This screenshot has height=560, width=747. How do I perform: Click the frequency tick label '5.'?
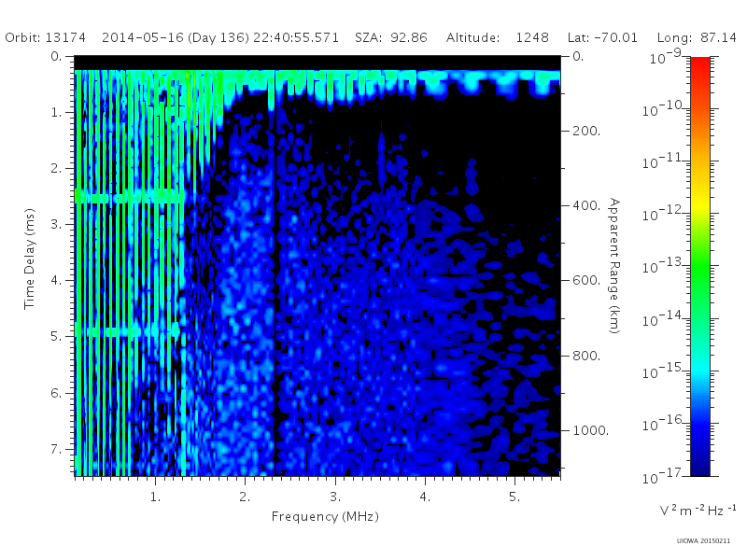pyautogui.click(x=514, y=497)
